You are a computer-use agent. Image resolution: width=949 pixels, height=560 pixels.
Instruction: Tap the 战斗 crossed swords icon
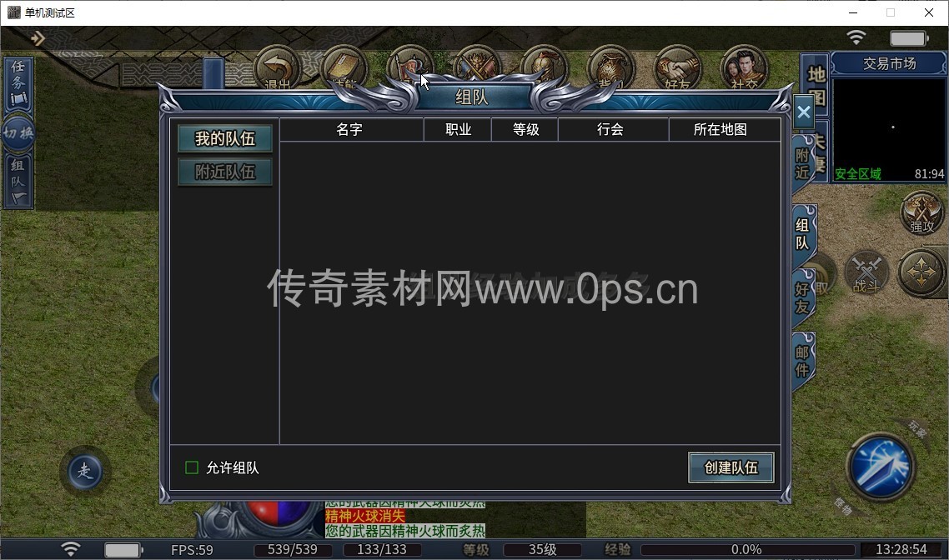(x=866, y=272)
